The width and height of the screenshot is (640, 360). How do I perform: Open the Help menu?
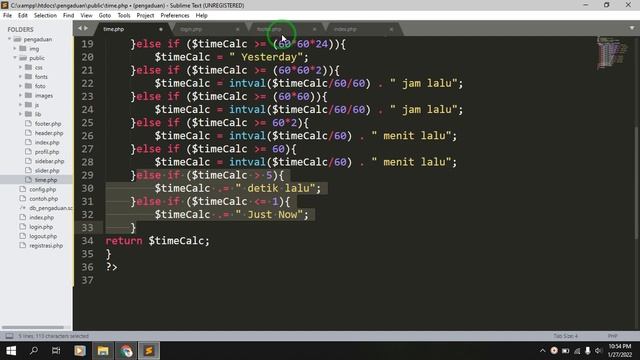point(202,16)
